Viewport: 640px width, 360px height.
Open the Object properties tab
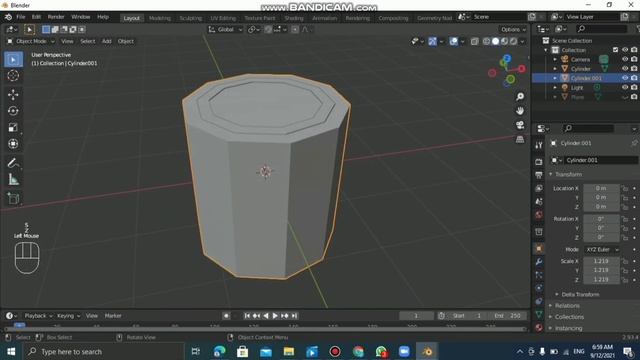[539, 249]
